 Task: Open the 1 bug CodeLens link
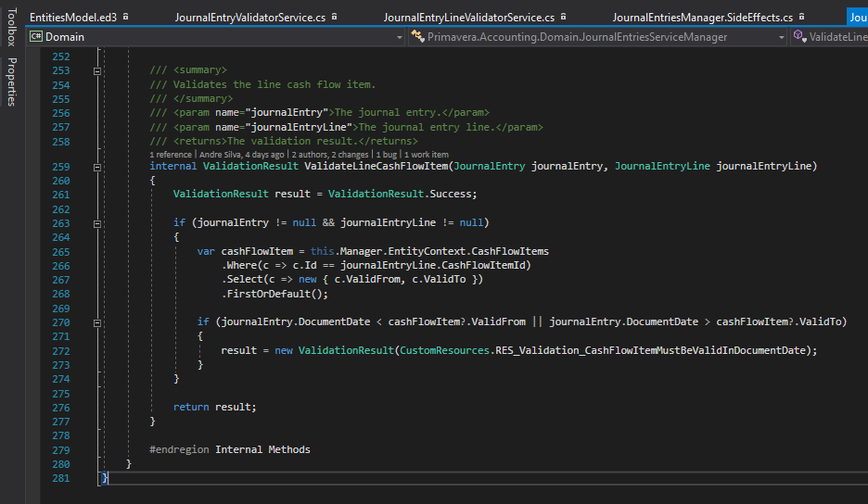tap(387, 155)
